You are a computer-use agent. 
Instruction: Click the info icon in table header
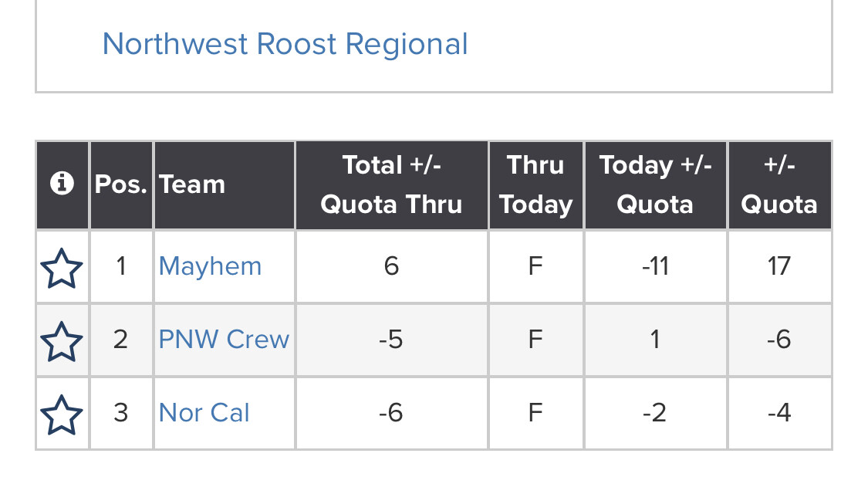62,184
